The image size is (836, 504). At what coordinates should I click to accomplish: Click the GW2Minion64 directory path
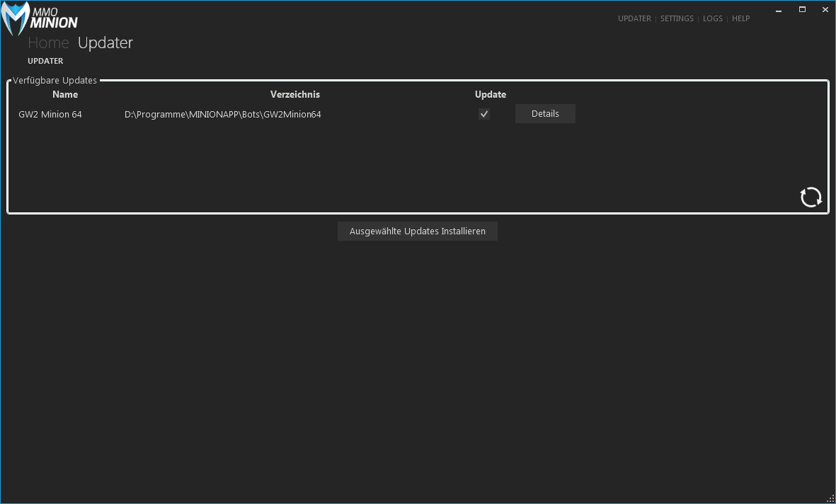223,114
